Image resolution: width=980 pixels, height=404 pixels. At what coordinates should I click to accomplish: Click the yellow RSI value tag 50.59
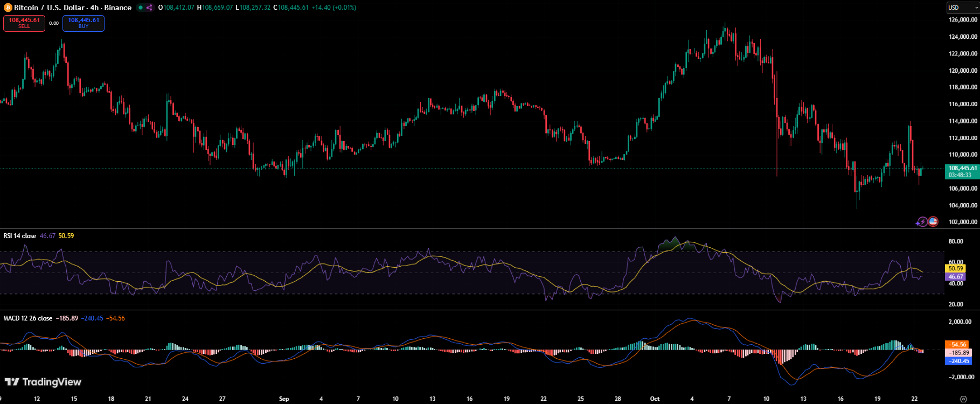point(956,268)
